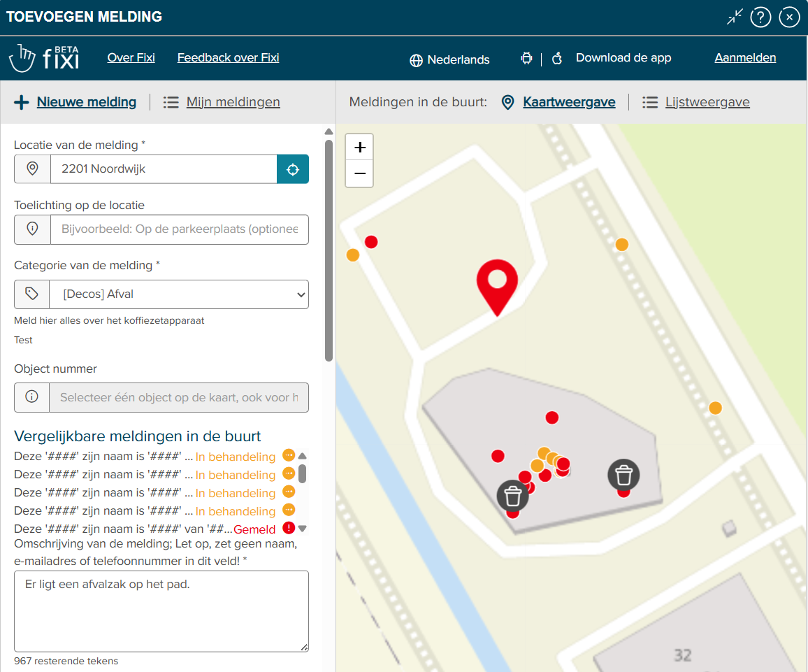Open the help question mark icon

click(760, 17)
